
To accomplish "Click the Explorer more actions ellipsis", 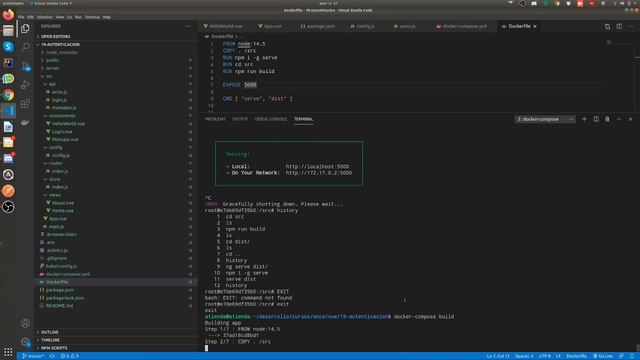I will [x=188, y=26].
